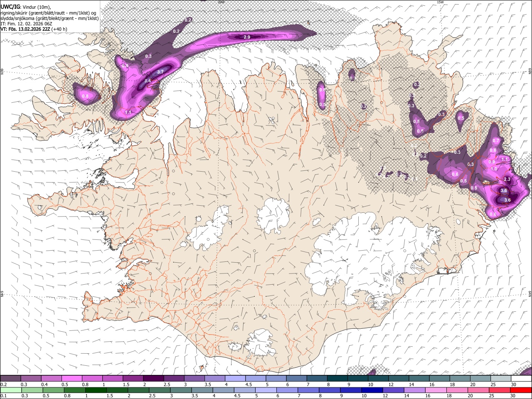This screenshot has width=532, height=399.
Task: Pick the dark green 1 swatch in rain legend
Action: click(96, 390)
